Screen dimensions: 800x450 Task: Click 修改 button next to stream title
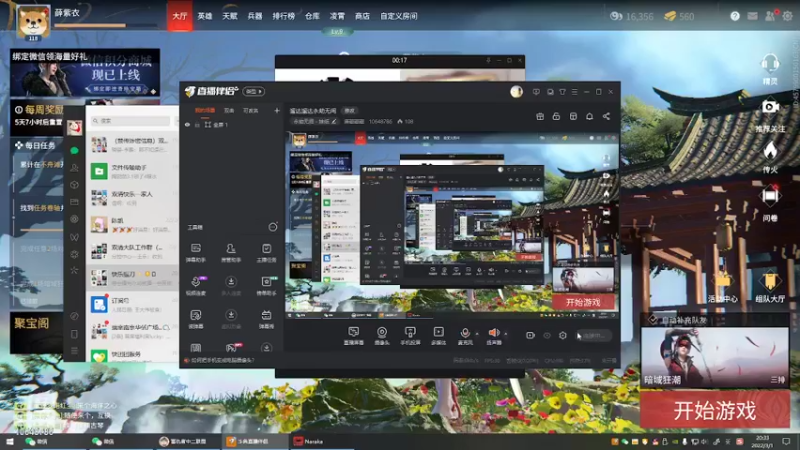pyautogui.click(x=349, y=111)
